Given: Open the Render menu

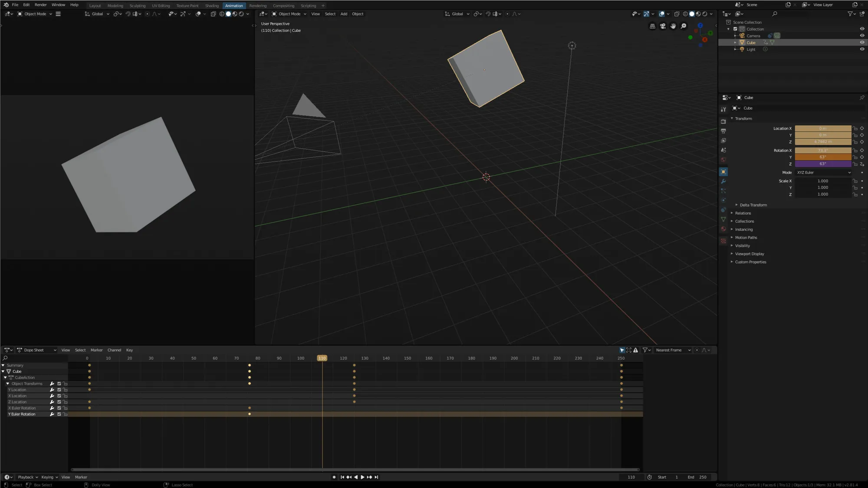Looking at the screenshot, I should [40, 5].
